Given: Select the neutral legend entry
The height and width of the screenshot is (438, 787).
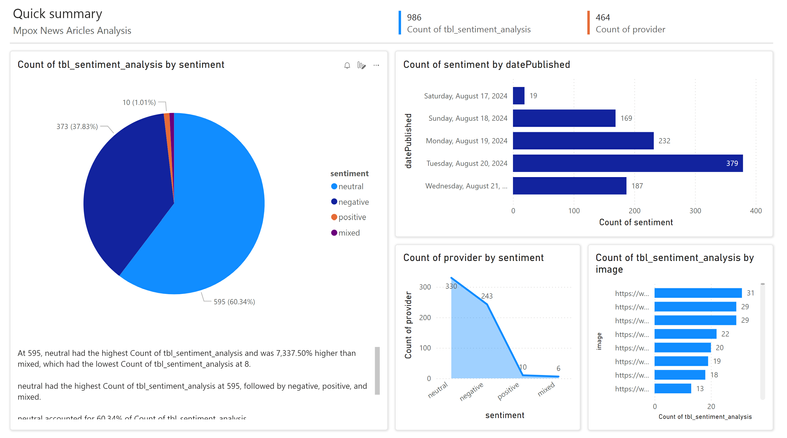Looking at the screenshot, I should [x=347, y=187].
